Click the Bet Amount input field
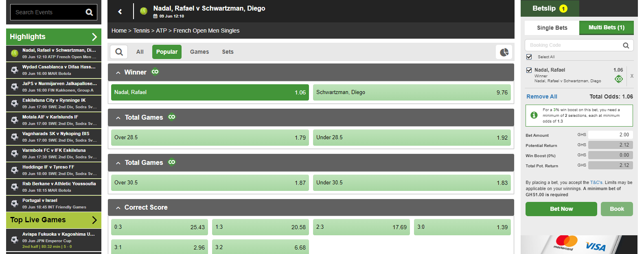 pyautogui.click(x=610, y=135)
